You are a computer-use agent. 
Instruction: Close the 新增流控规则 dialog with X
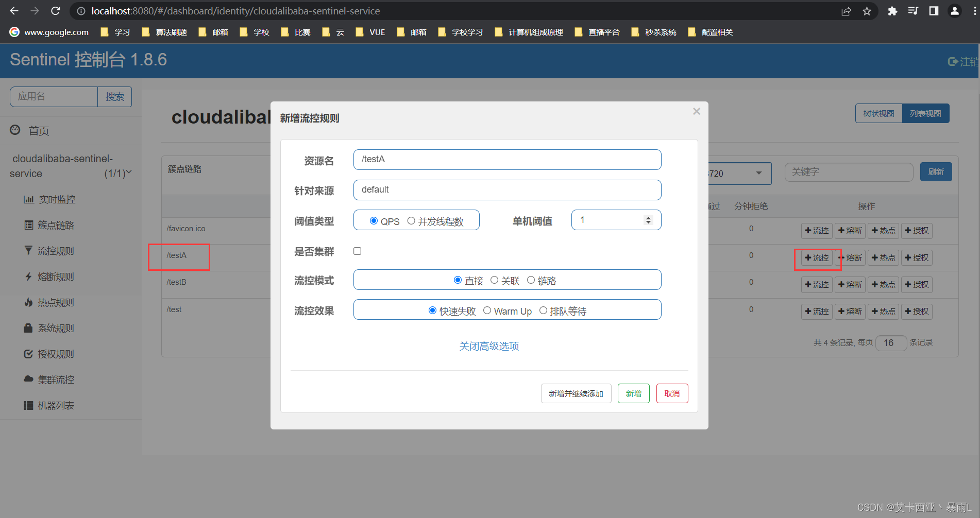pyautogui.click(x=697, y=111)
